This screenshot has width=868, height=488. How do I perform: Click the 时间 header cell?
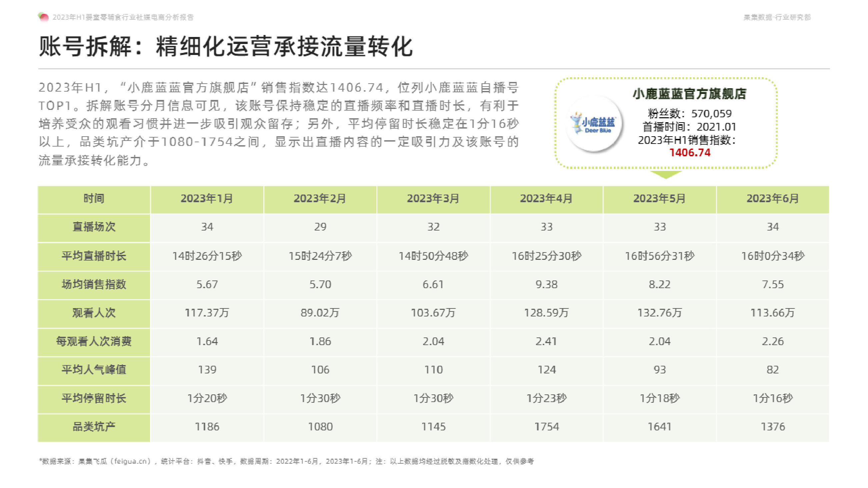click(94, 199)
